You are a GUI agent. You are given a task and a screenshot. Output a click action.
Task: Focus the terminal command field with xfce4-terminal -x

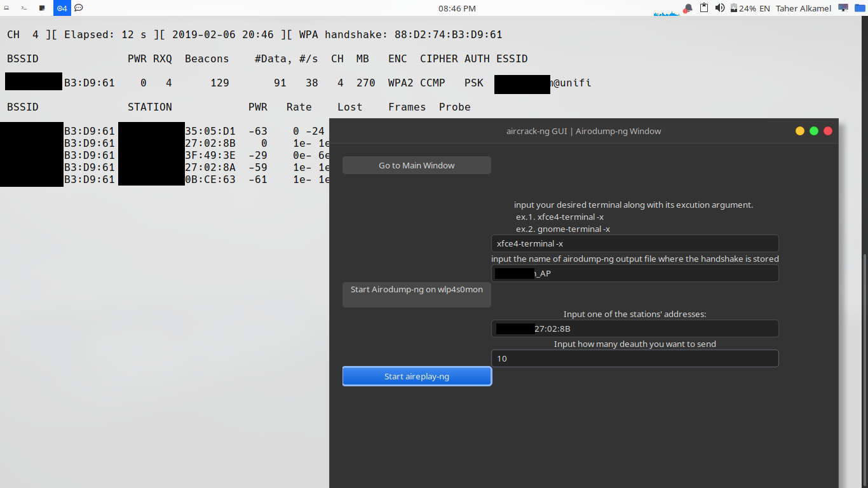point(635,243)
